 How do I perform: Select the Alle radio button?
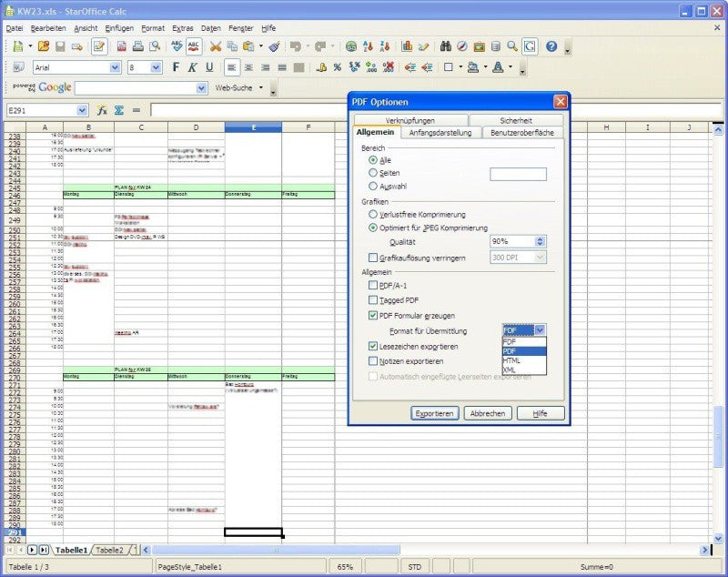373,160
